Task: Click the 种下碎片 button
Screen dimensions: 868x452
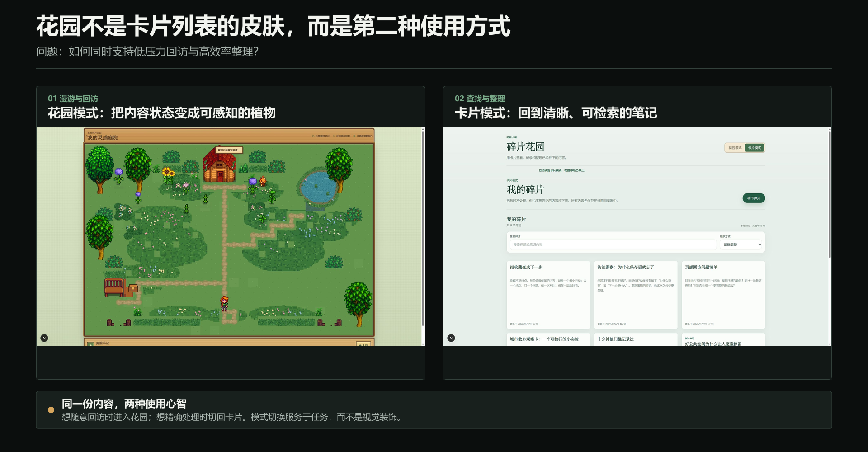Action: (x=754, y=198)
